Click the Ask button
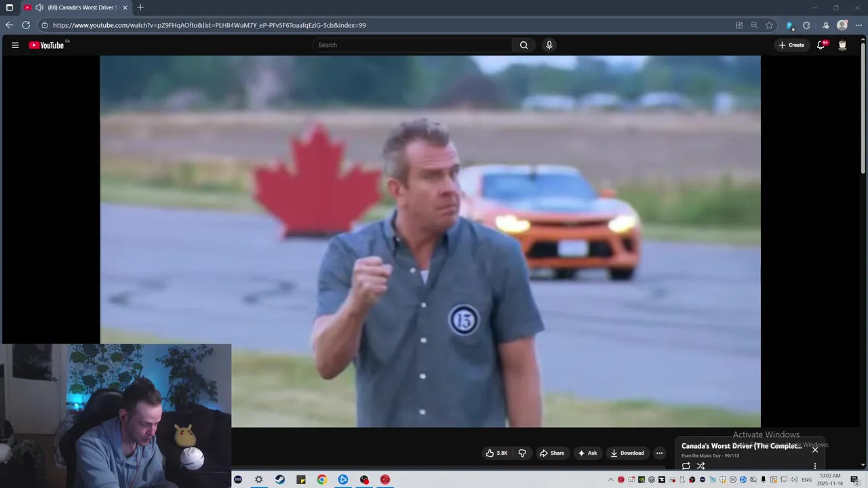This screenshot has height=488, width=868. [587, 453]
